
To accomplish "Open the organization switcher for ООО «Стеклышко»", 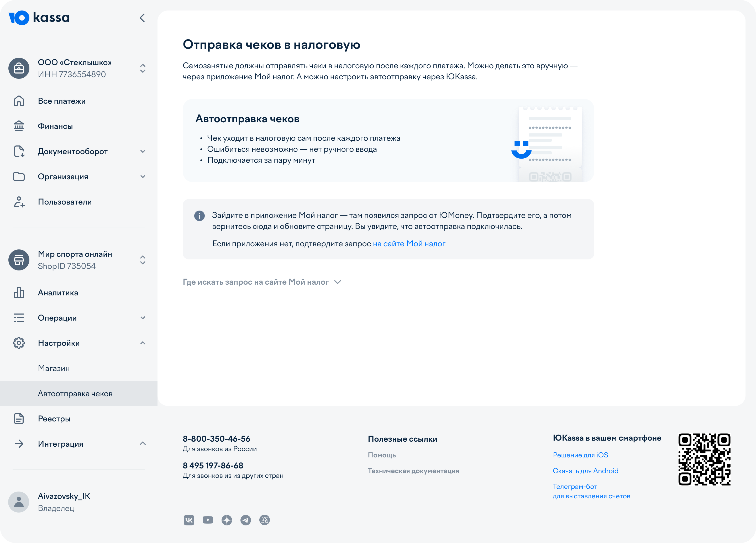I will click(143, 68).
